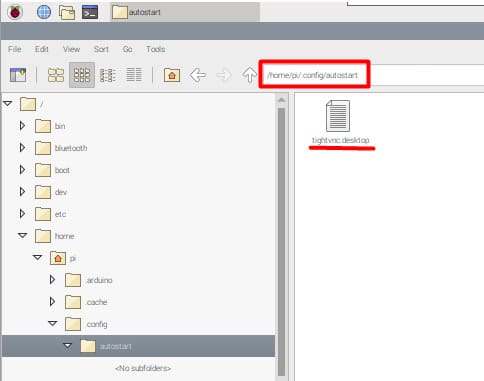
Task: Select the .arduino folder in tree
Action: pyautogui.click(x=89, y=280)
